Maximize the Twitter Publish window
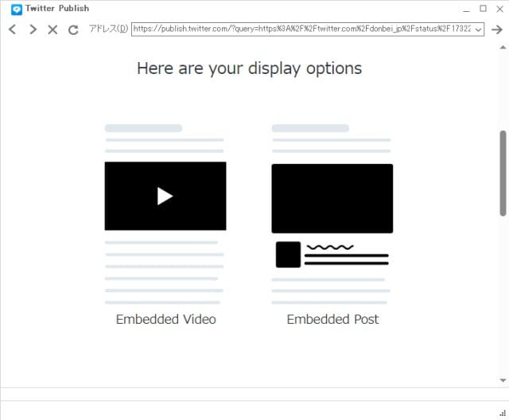The image size is (509, 420). [x=483, y=9]
